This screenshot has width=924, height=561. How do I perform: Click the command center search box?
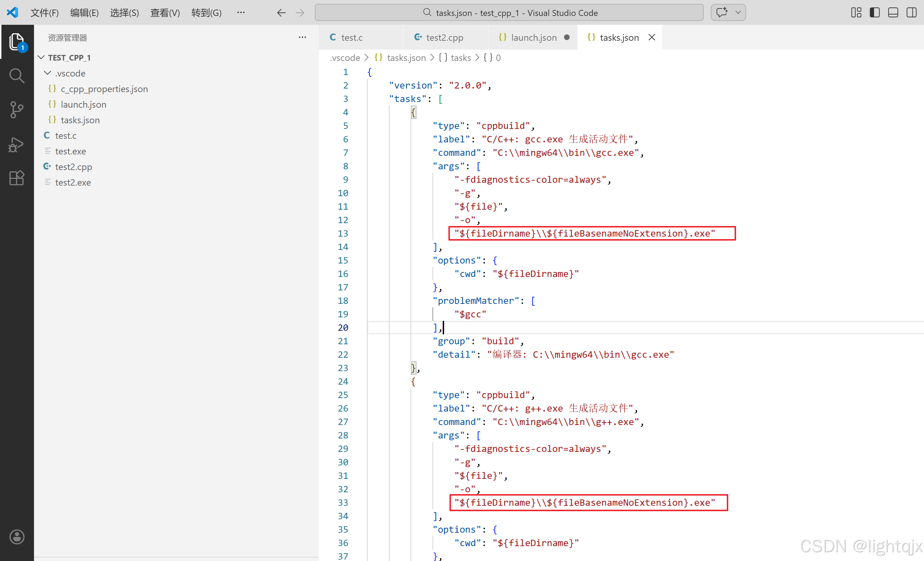point(509,13)
